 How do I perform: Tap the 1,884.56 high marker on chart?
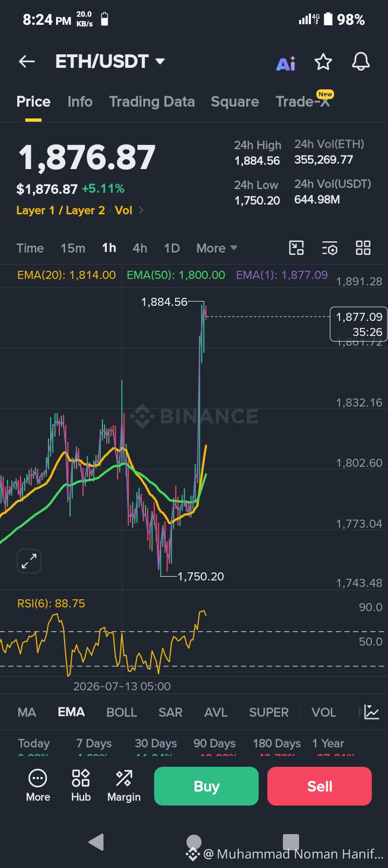pos(164,302)
